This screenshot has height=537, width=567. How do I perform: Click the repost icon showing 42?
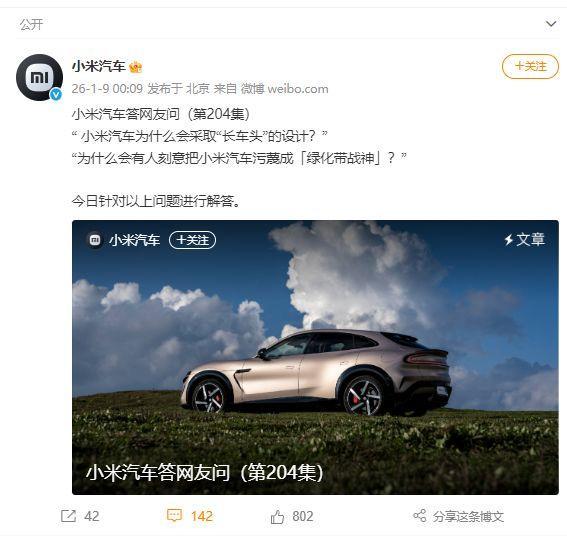[68, 516]
